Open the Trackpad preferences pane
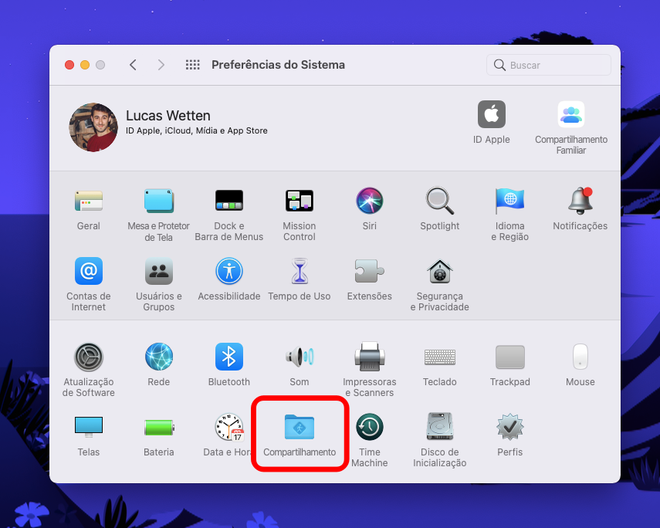This screenshot has height=528, width=660. (x=510, y=357)
